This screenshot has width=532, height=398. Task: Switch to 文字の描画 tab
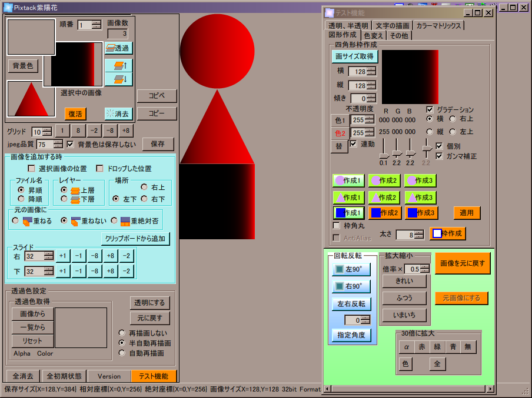click(x=393, y=26)
